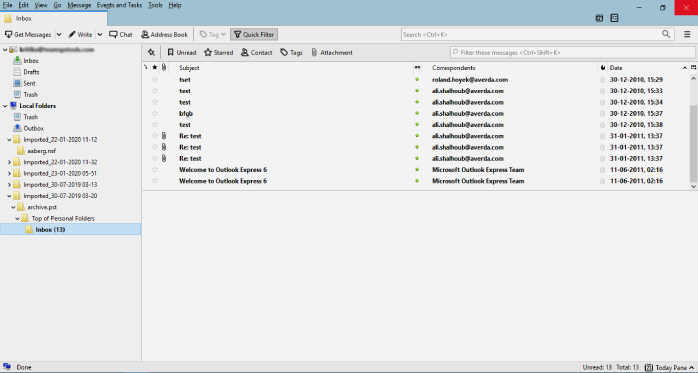Select the Inbox (13) folder
698x373 pixels.
(x=50, y=230)
